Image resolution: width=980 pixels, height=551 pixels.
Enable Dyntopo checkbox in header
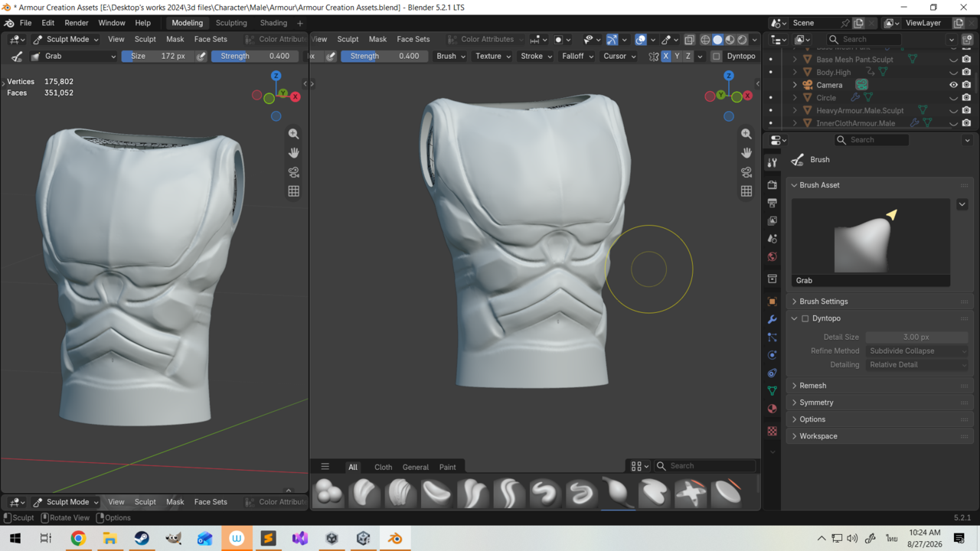coord(717,56)
